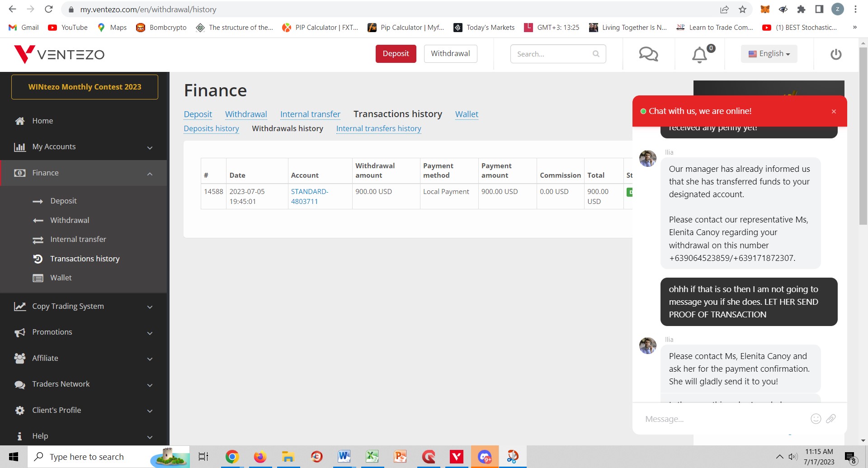The width and height of the screenshot is (868, 468).
Task: Close the chat widget with X
Action: click(x=834, y=111)
